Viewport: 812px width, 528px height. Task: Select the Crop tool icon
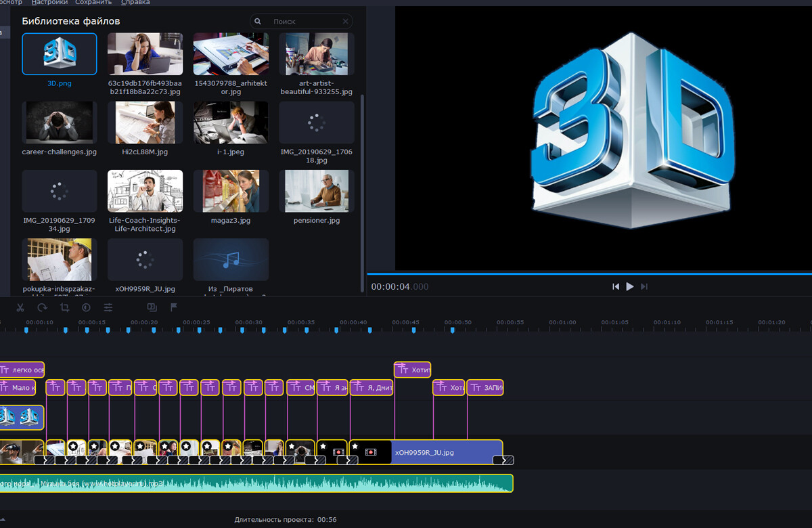64,307
